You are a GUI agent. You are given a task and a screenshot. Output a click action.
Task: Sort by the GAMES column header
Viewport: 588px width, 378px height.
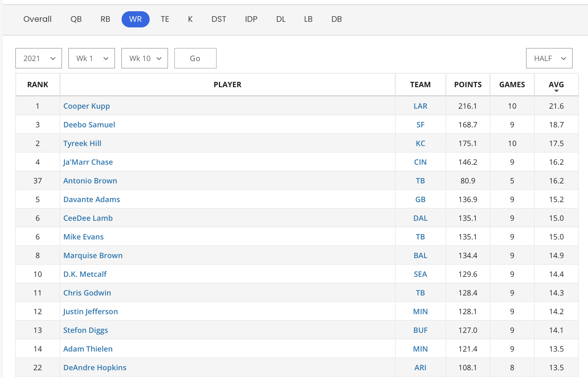pyautogui.click(x=512, y=85)
